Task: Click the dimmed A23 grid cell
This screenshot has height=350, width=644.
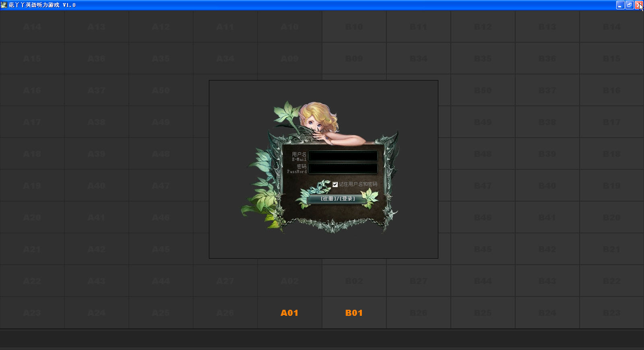Action: click(32, 313)
